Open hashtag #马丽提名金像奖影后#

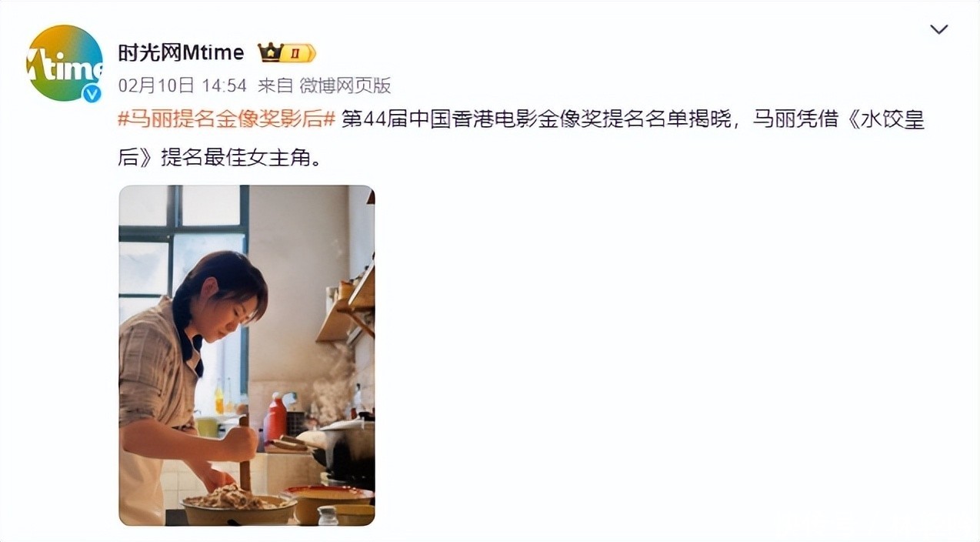click(x=226, y=119)
